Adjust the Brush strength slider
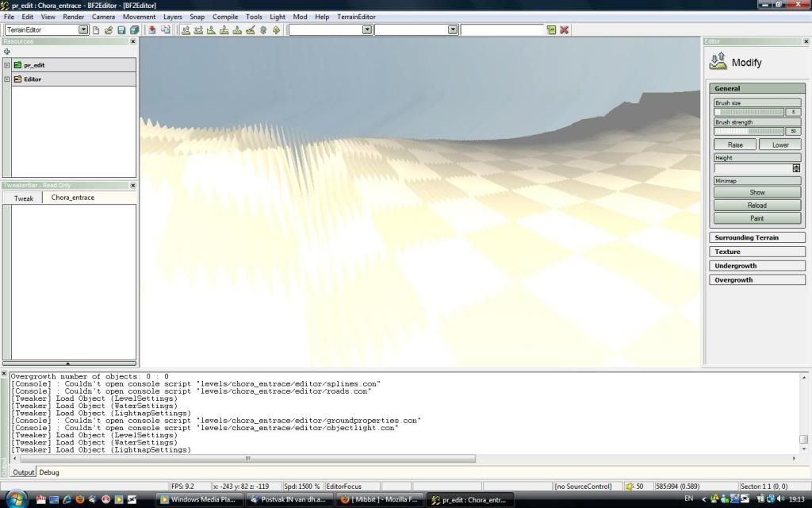812x508 pixels. [749, 132]
